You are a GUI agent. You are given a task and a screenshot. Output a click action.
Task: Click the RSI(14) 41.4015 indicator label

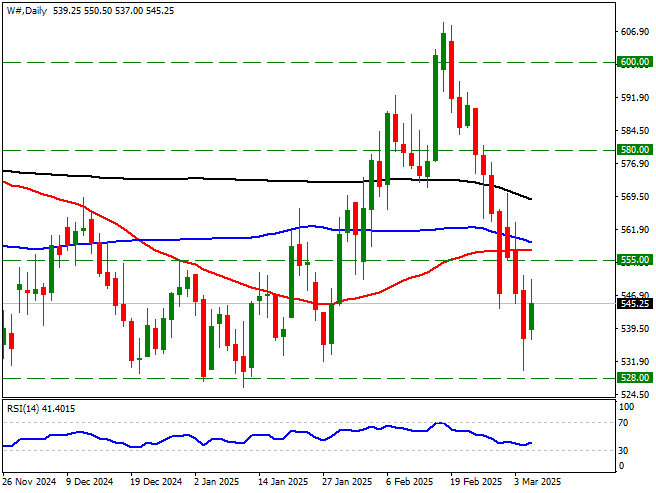41,409
